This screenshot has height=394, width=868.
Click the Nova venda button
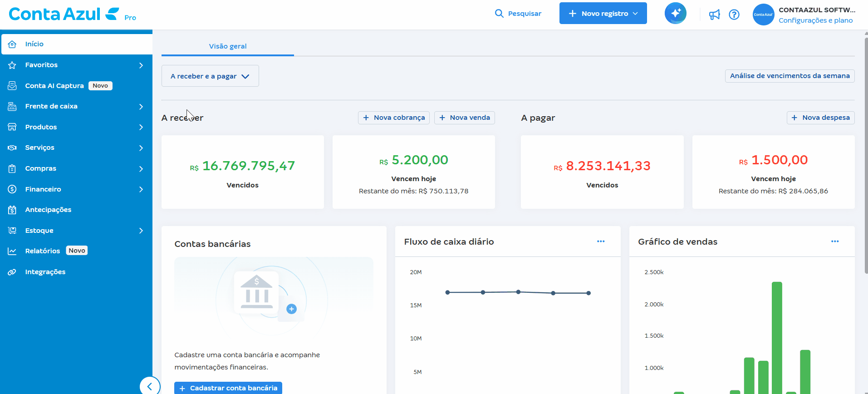pos(465,118)
